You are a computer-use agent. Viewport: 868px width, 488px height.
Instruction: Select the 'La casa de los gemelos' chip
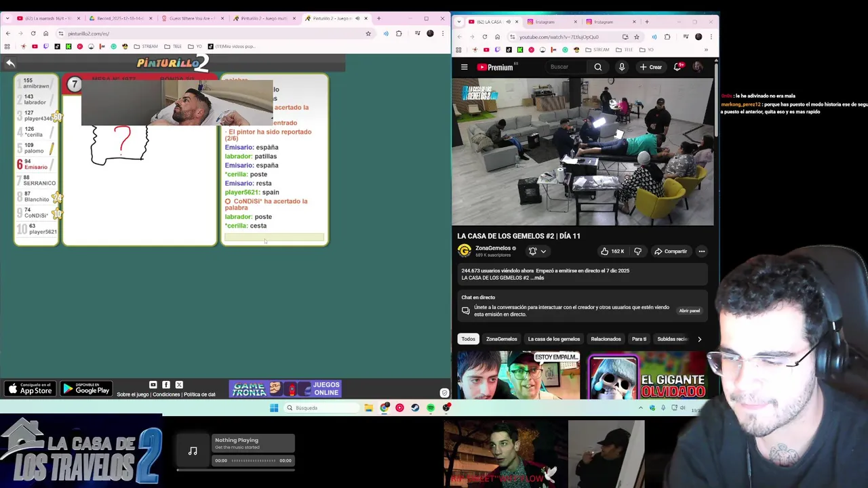[x=554, y=339]
